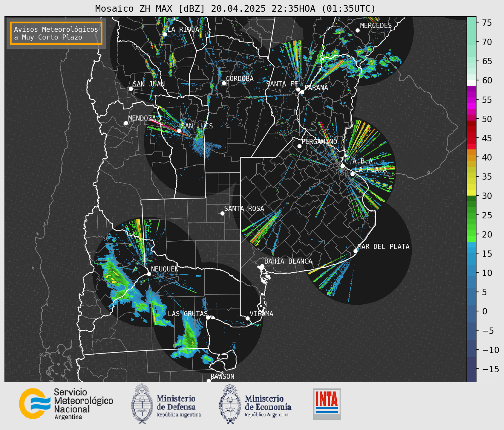Click the SAN LUIS city marker dot
The width and height of the screenshot is (504, 430).
tap(179, 131)
